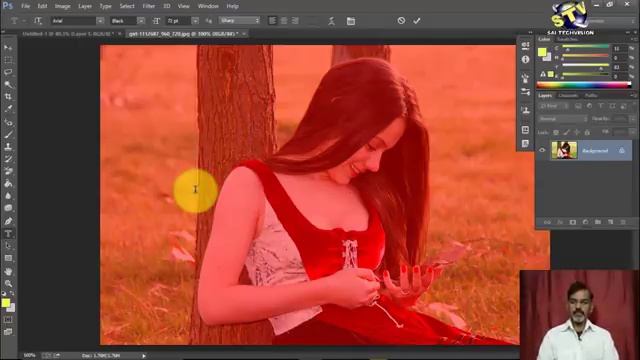Screen dimensions: 640x360
Task: Click the Color panel foreground swatch
Action: 542,52
